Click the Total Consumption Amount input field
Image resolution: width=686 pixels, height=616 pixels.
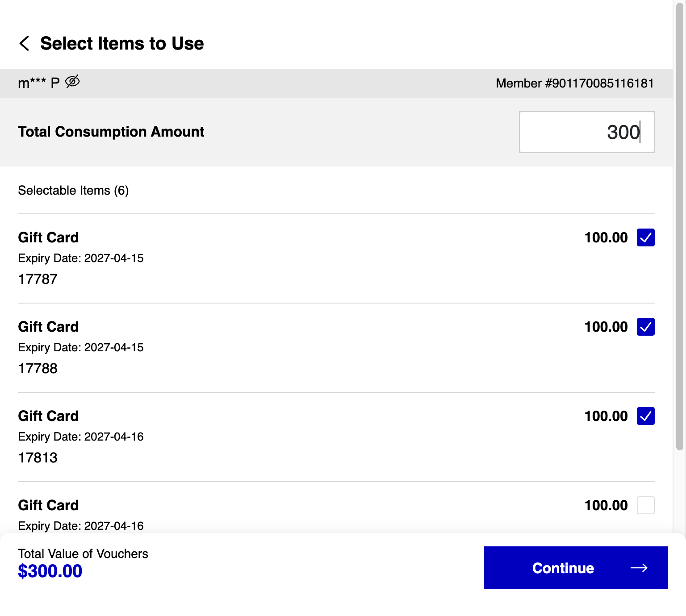pos(586,132)
